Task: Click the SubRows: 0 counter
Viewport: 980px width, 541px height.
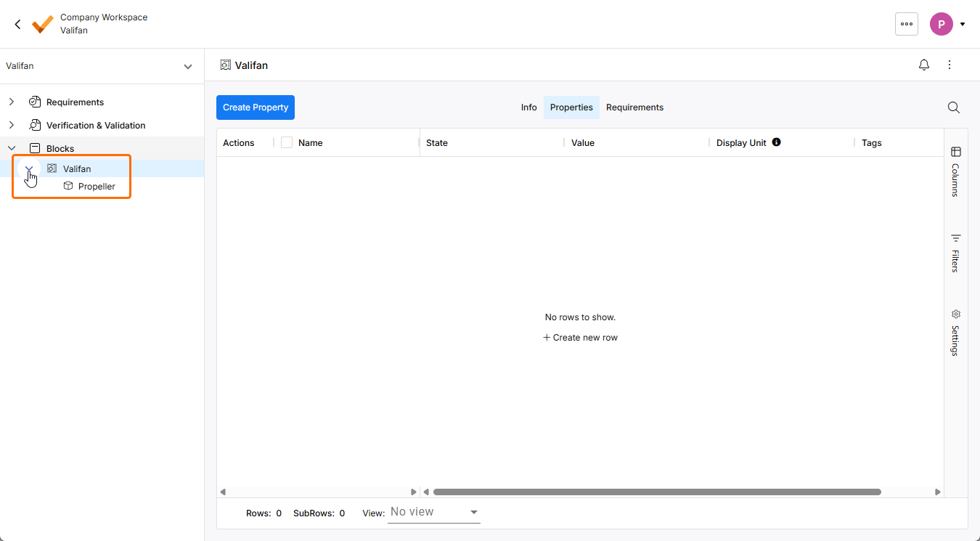Action: pyautogui.click(x=319, y=513)
